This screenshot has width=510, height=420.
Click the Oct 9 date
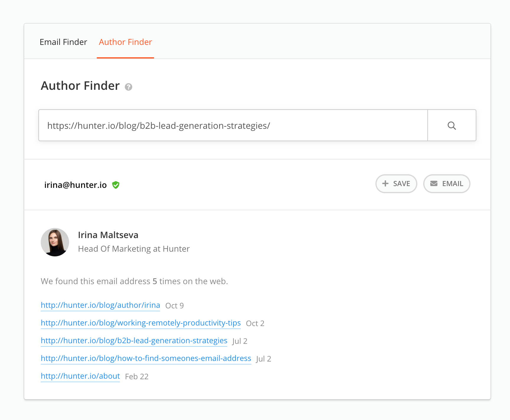(x=174, y=306)
